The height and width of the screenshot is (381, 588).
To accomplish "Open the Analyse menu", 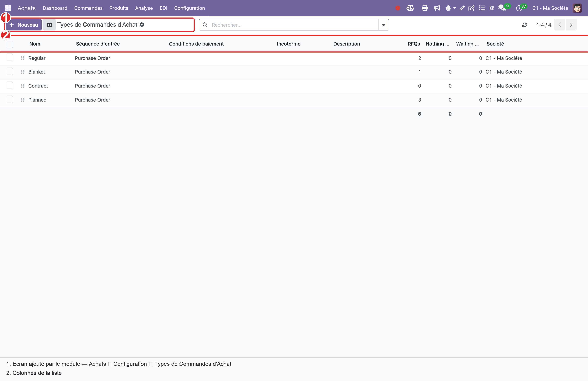I will click(x=144, y=8).
